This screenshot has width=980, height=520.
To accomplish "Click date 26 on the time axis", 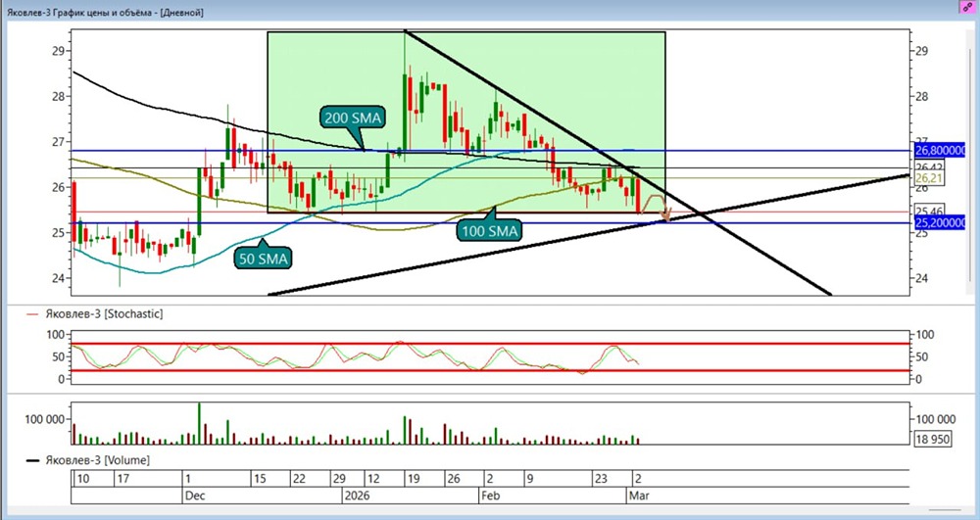I will click(453, 479).
